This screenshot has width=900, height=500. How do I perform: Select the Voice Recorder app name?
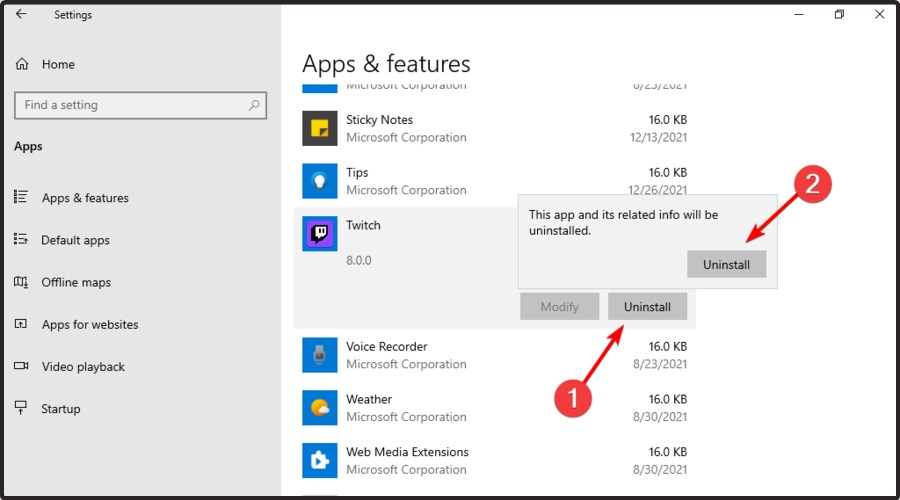[387, 346]
